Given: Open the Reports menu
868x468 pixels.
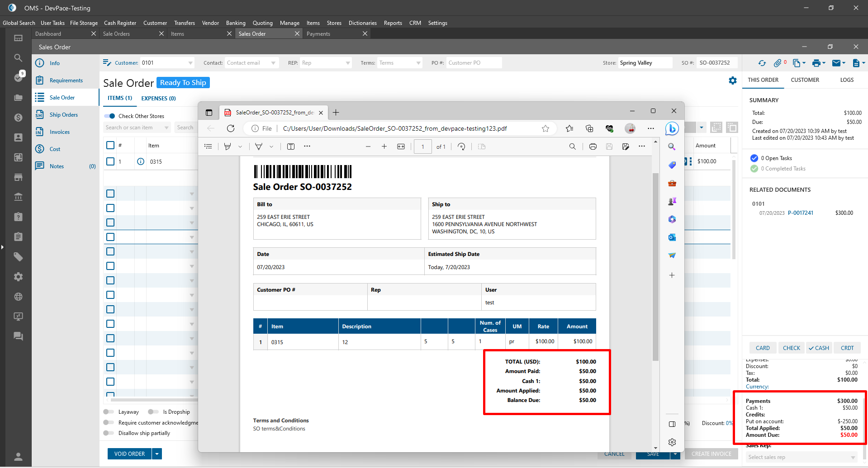Looking at the screenshot, I should pyautogui.click(x=393, y=23).
